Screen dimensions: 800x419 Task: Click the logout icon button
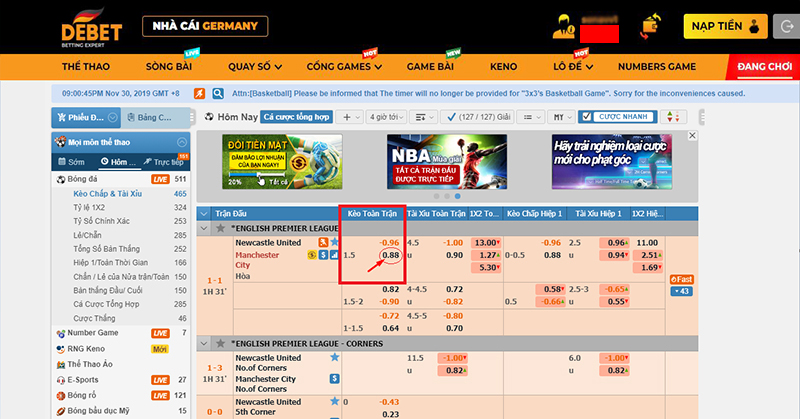[x=786, y=26]
